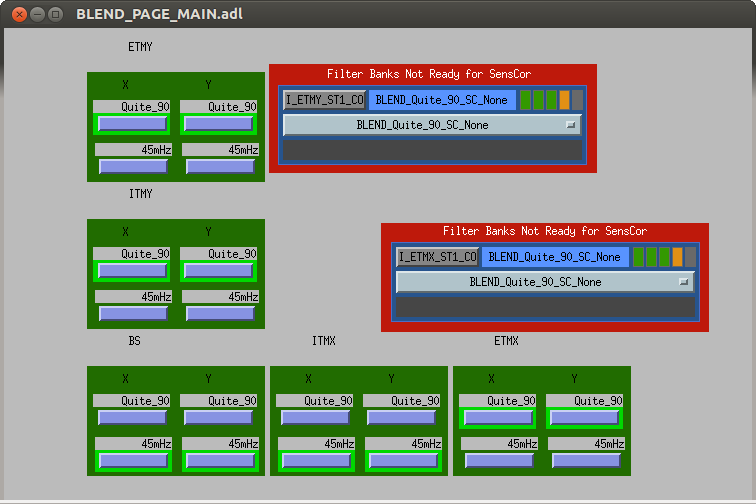This screenshot has width=756, height=504.
Task: Click gray status indicator in ETMX filter bank
Action: tap(690, 257)
